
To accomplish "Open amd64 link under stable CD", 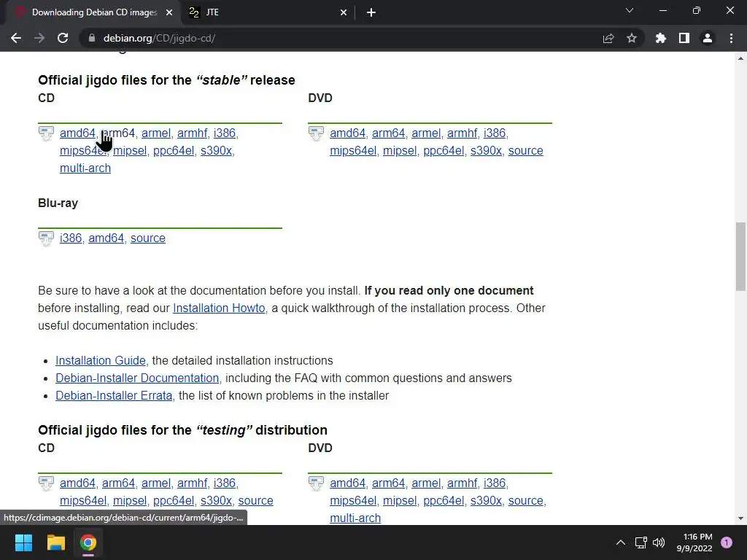I will pos(77,133).
